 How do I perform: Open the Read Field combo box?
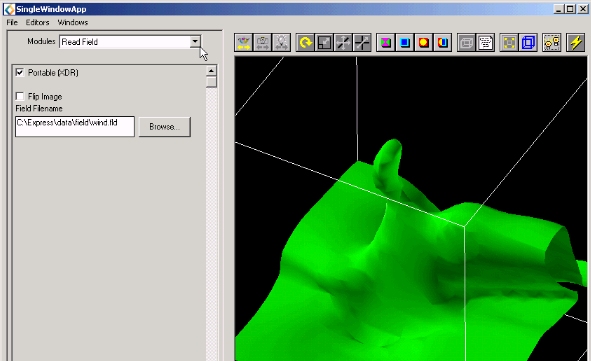click(130, 41)
